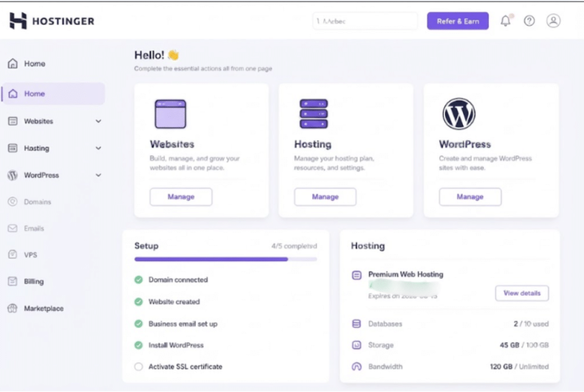Click the Websites sidebar icon
The image size is (584, 392).
[13, 121]
